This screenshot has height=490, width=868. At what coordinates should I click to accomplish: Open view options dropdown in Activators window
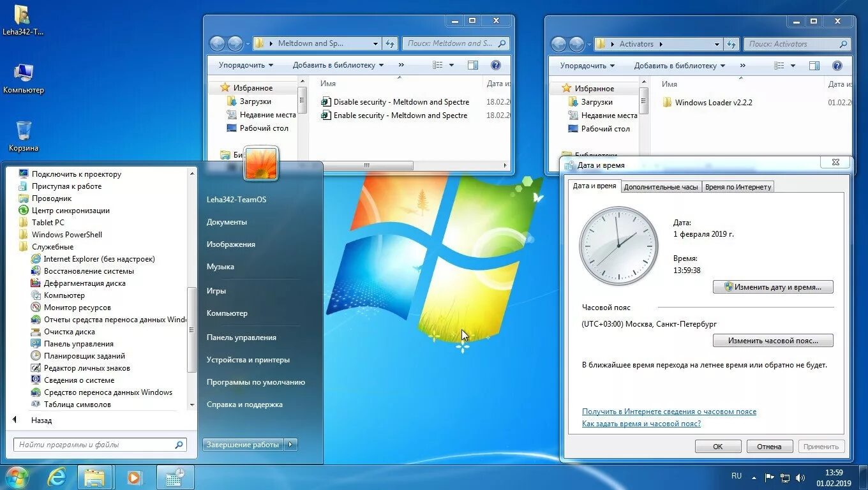point(793,66)
